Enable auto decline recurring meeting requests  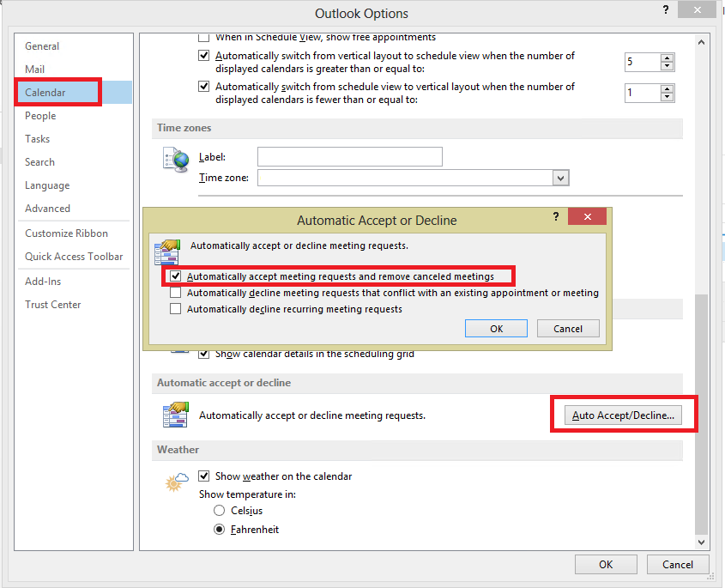click(x=175, y=308)
